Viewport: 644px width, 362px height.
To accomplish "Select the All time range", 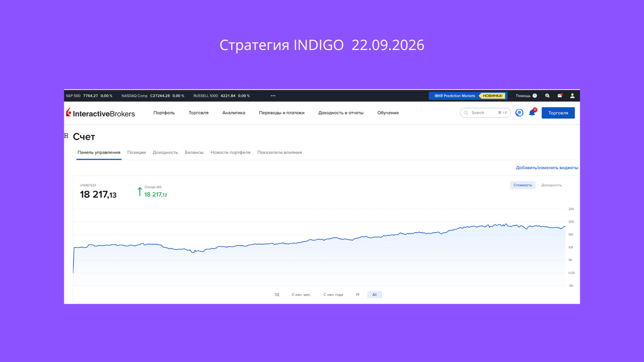I will 375,295.
